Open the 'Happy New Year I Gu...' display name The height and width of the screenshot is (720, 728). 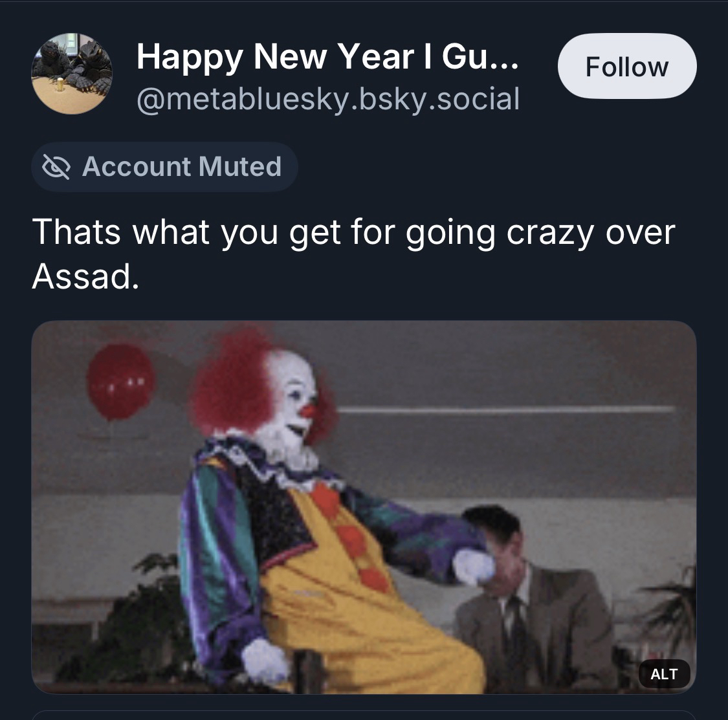pyautogui.click(x=327, y=58)
